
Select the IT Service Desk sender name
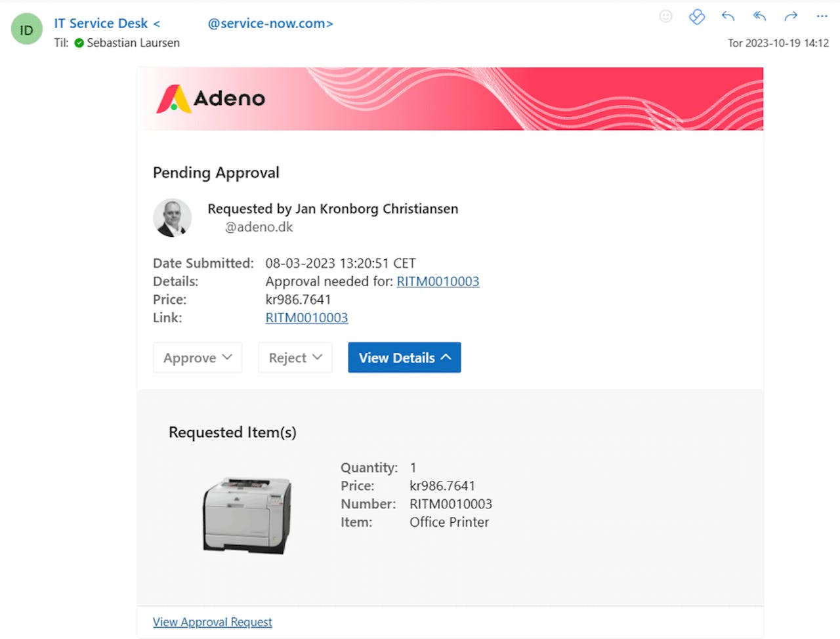click(102, 23)
